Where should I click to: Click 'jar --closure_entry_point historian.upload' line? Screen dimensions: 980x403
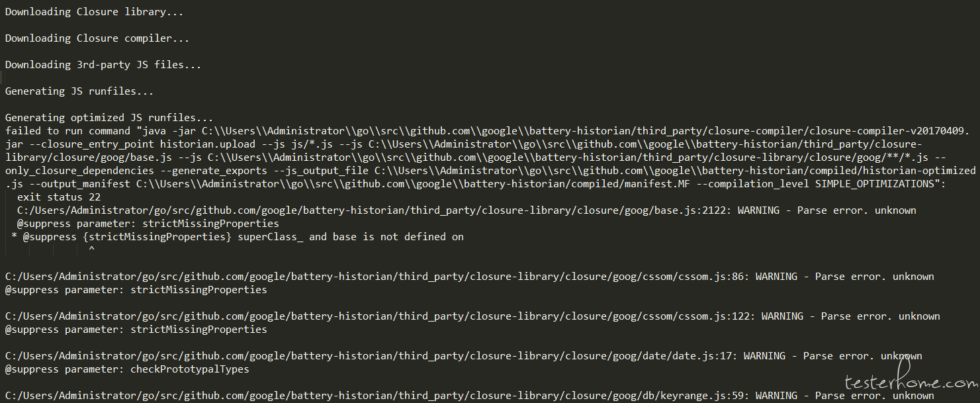click(x=463, y=144)
